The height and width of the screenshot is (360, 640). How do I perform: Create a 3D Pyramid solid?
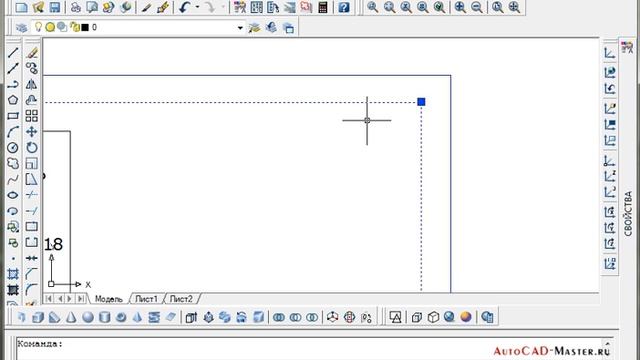click(138, 317)
